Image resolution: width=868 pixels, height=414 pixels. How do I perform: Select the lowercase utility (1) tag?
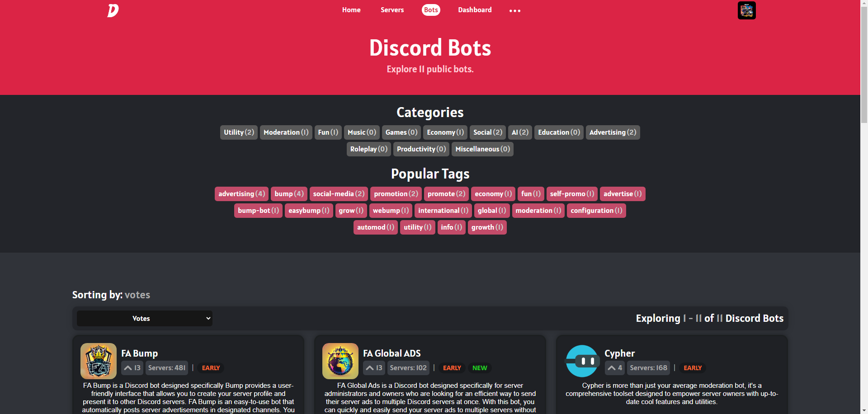pos(417,227)
